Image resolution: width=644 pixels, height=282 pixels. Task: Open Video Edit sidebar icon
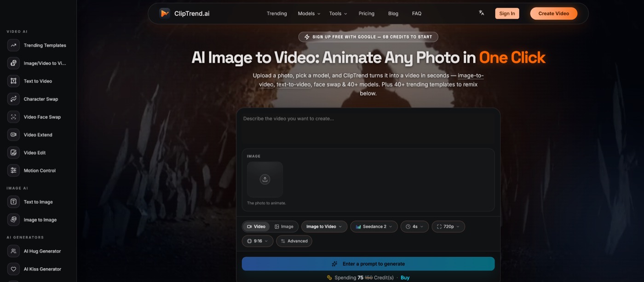coord(13,153)
